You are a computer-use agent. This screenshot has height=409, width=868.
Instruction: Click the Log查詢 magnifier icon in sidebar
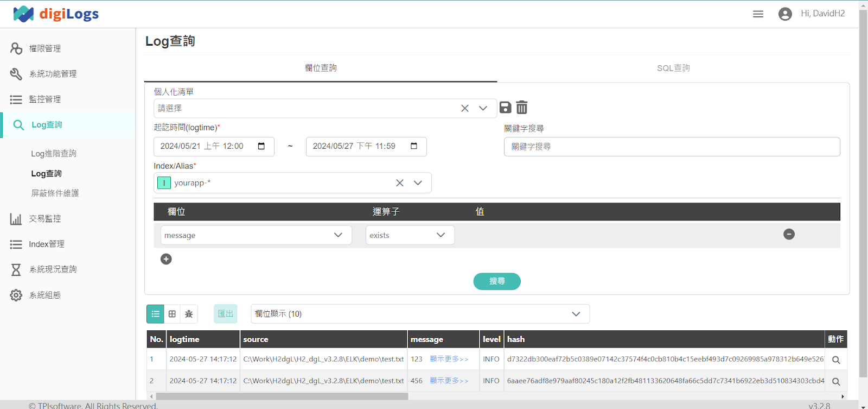coord(18,125)
